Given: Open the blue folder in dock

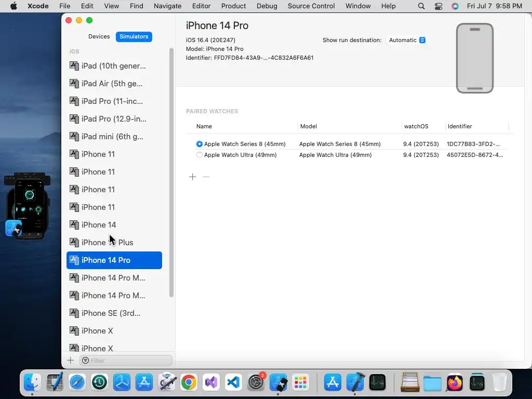Looking at the screenshot, I should [x=432, y=382].
